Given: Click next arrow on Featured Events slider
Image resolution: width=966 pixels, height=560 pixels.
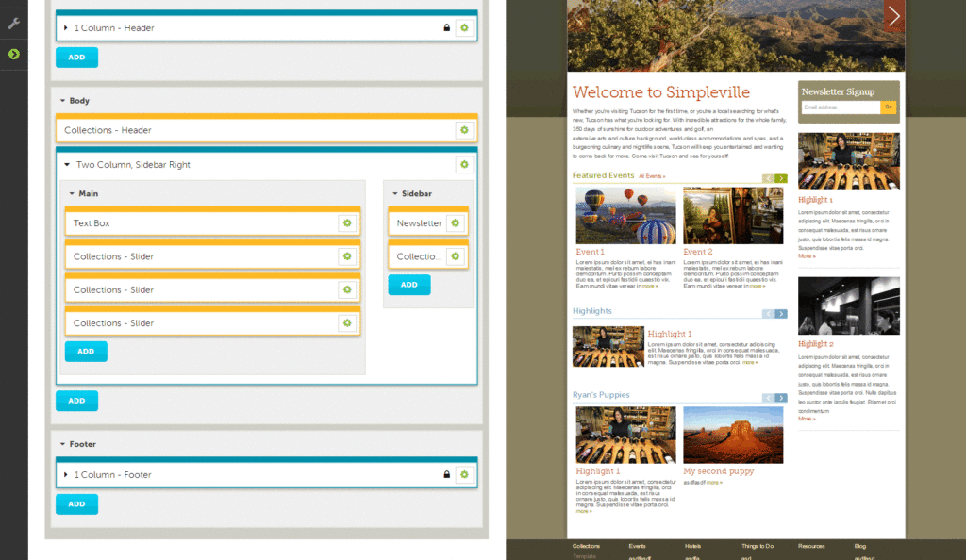Looking at the screenshot, I should point(781,178).
